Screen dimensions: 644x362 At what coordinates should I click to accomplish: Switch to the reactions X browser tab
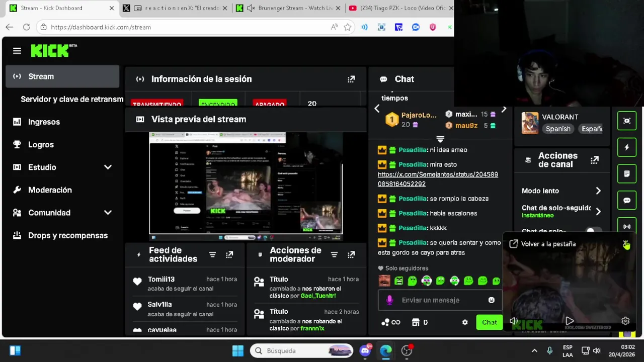[176, 8]
